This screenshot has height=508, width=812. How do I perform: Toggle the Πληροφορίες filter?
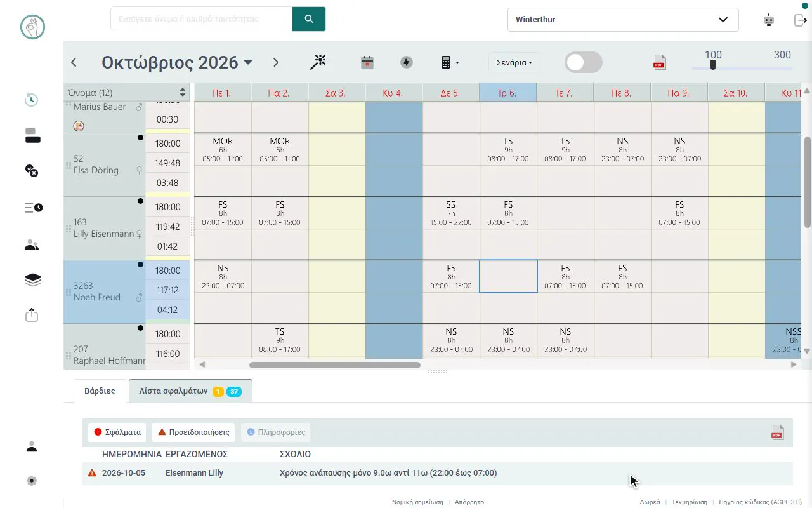point(276,432)
